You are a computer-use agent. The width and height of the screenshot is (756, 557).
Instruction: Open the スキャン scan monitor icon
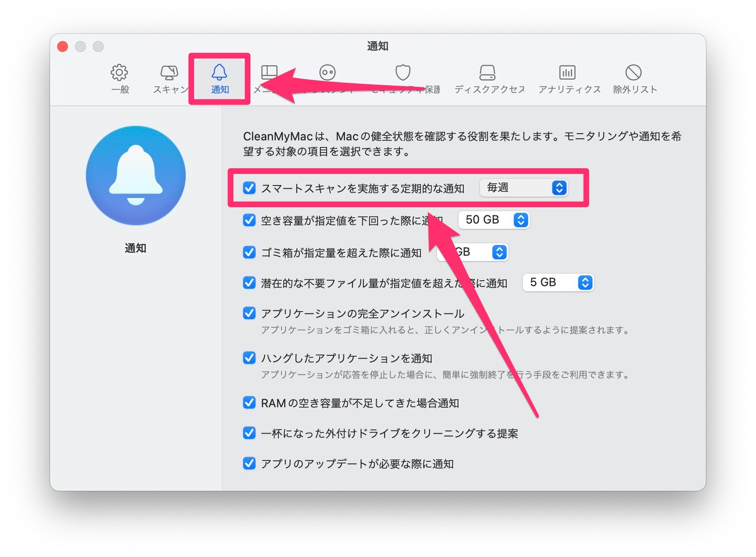[x=169, y=73]
